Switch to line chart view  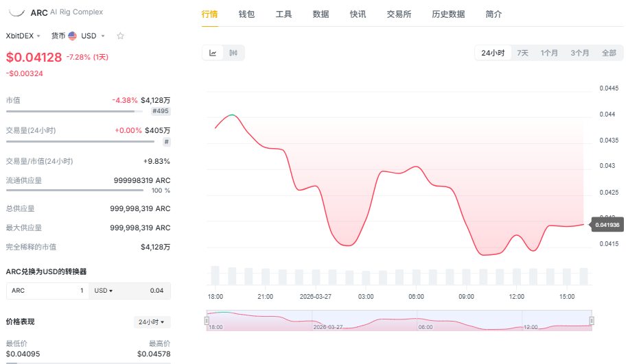click(x=213, y=53)
